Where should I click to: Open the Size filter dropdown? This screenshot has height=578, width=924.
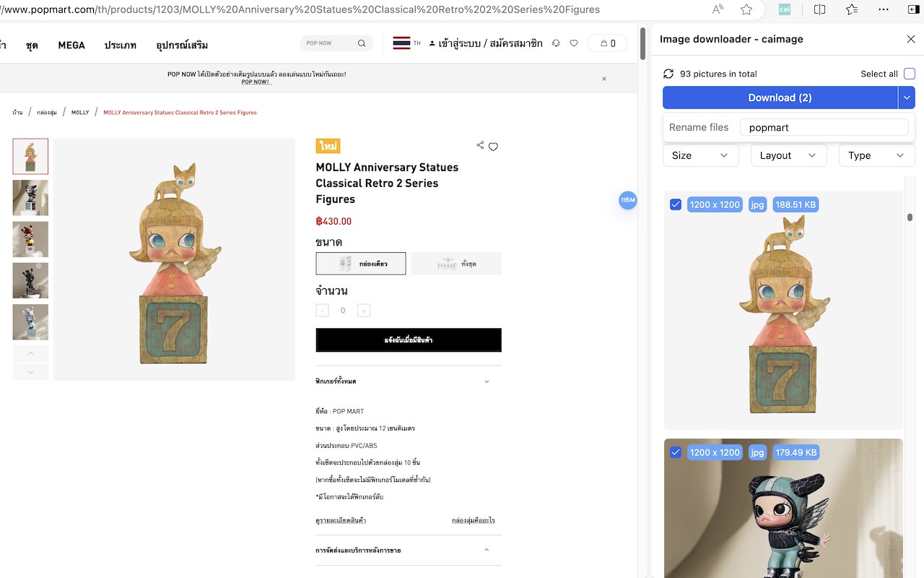click(700, 155)
